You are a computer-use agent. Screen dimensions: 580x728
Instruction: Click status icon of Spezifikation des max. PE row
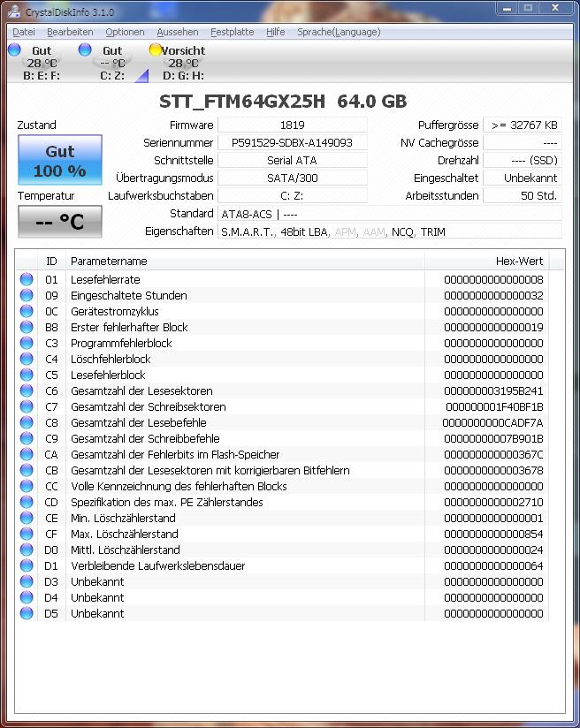[27, 502]
